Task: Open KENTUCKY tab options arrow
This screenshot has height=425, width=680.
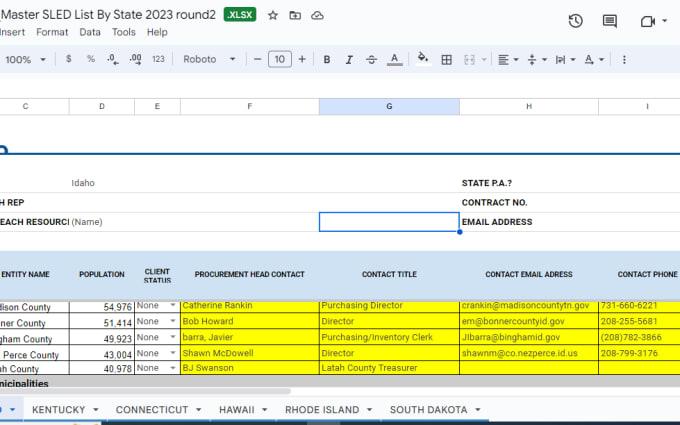Action: (96, 410)
